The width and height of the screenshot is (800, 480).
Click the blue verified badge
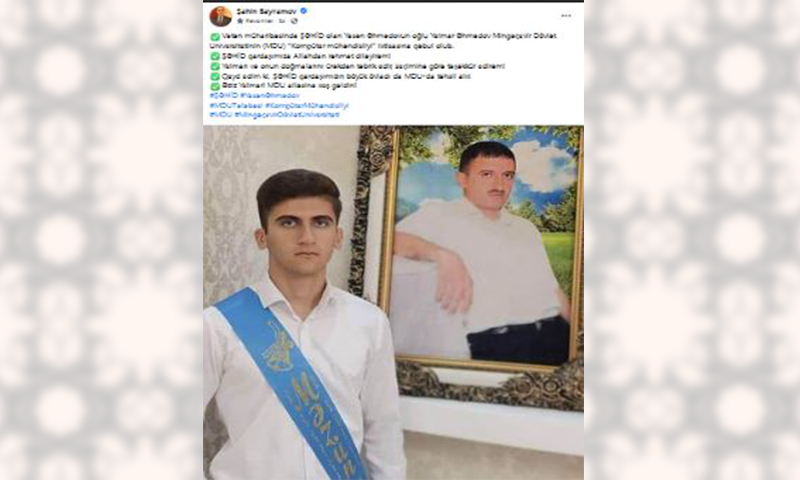click(304, 11)
